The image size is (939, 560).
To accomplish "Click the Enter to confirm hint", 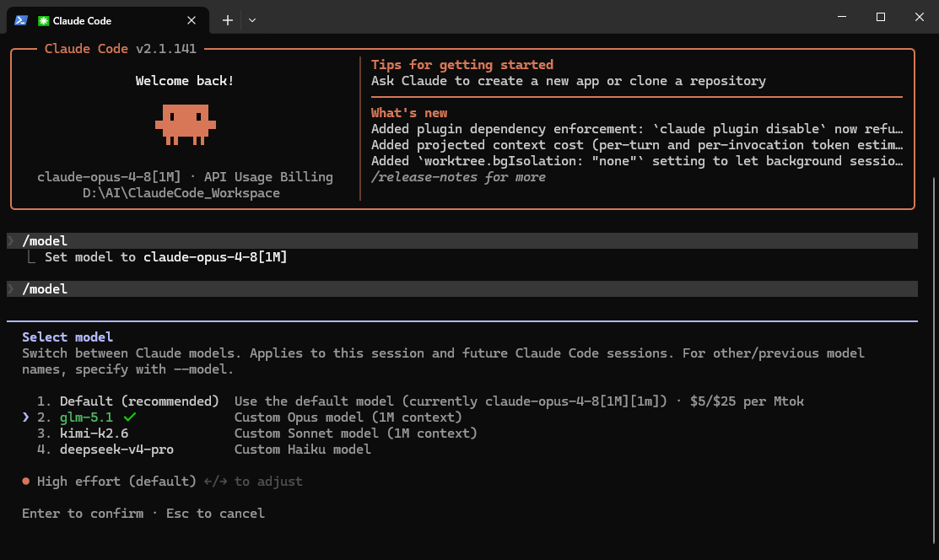I will click(83, 514).
